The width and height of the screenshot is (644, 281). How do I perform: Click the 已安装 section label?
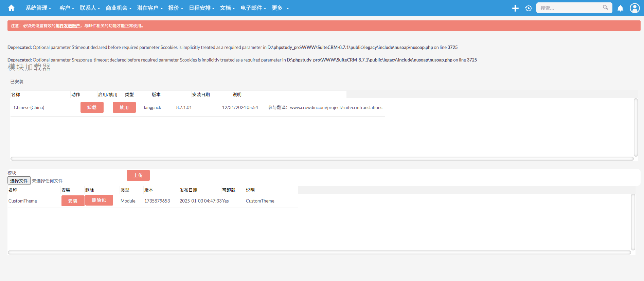point(17,82)
